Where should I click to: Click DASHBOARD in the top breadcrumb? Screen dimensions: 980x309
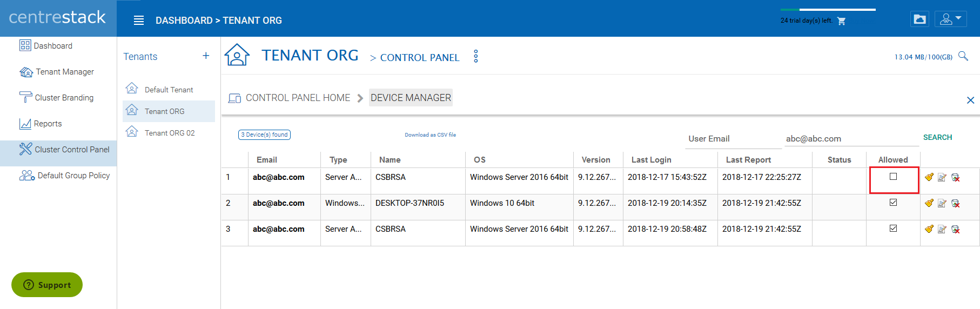[x=184, y=21]
